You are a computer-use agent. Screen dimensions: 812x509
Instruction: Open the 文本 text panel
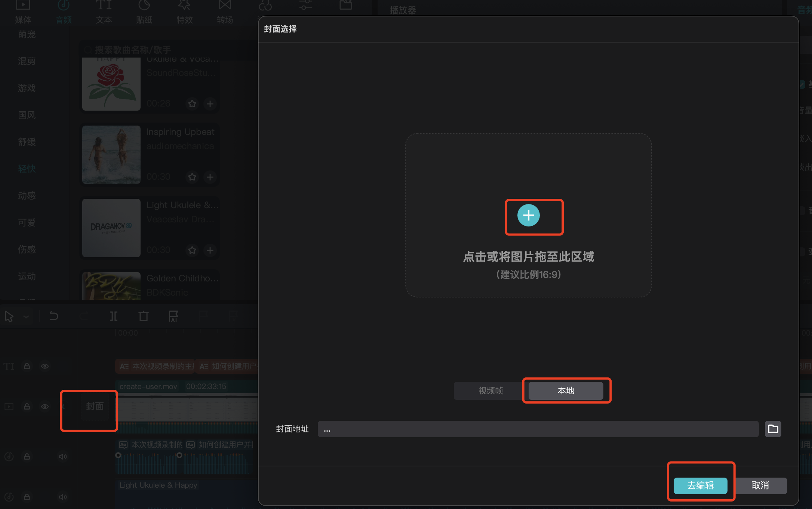click(x=104, y=11)
